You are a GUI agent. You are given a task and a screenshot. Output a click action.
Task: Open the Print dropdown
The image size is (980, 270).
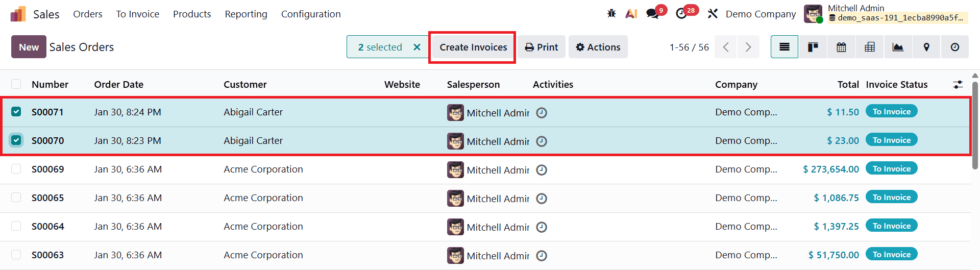pos(542,47)
